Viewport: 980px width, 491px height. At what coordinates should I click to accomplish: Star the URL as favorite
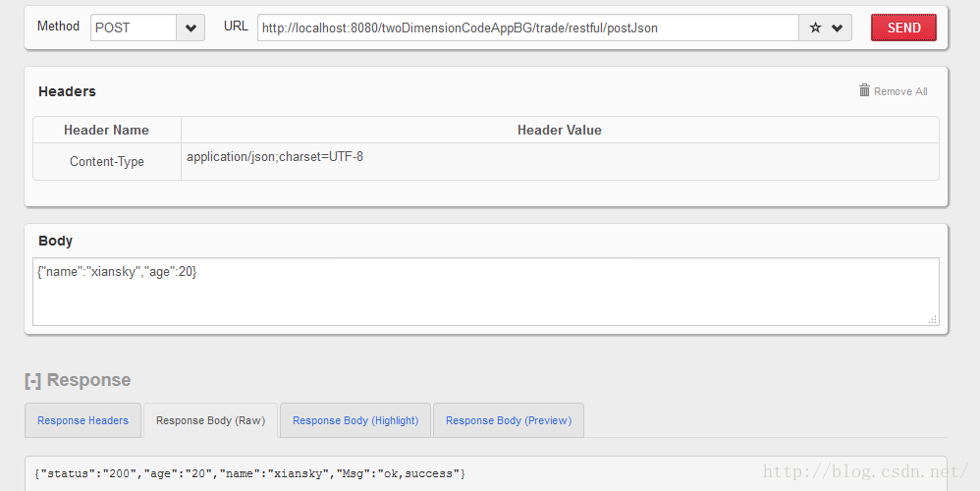tap(815, 28)
